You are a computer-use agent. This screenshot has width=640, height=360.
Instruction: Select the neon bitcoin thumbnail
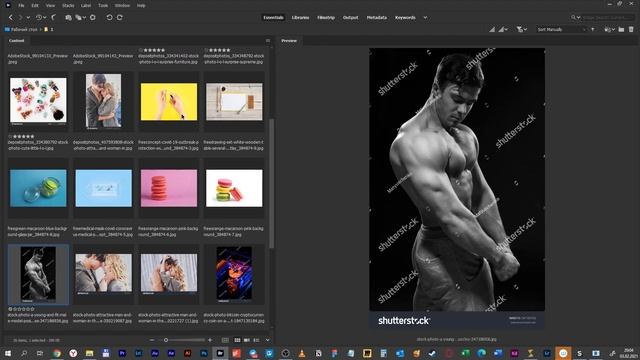pyautogui.click(x=234, y=273)
